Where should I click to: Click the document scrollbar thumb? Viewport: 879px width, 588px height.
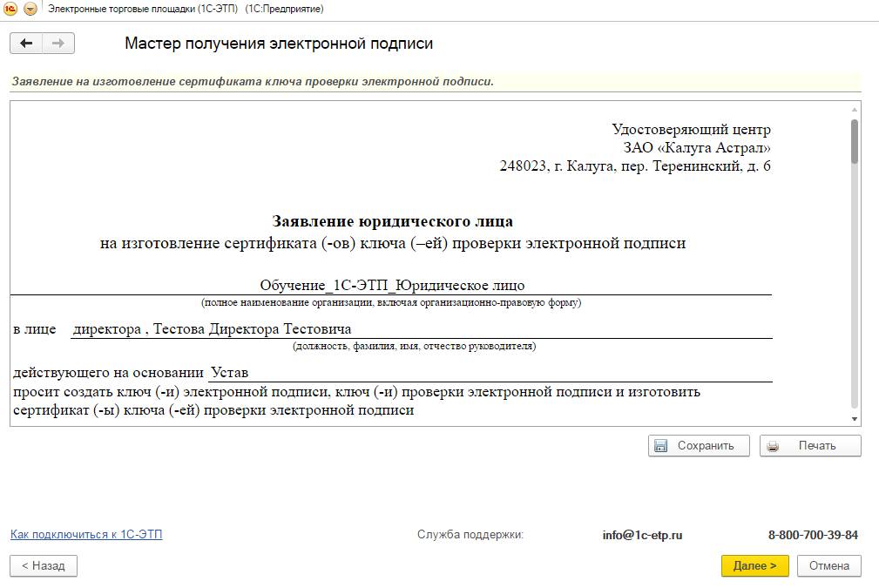[x=855, y=141]
